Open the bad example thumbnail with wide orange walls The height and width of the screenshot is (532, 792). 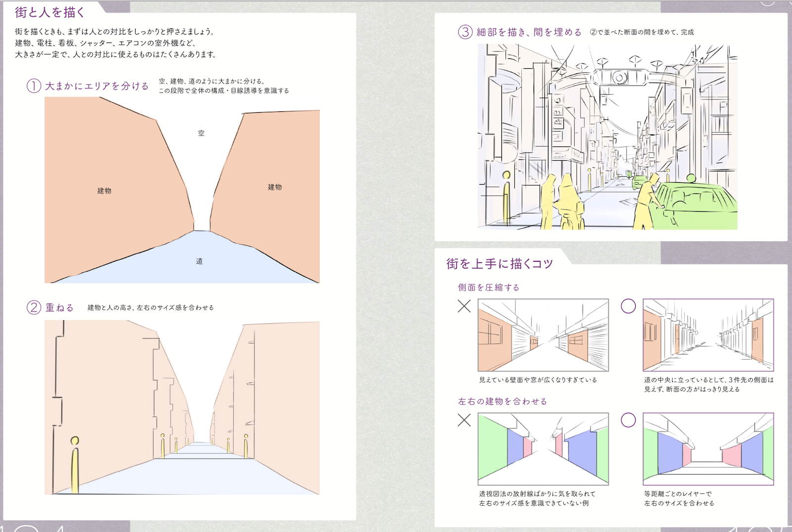point(543,335)
